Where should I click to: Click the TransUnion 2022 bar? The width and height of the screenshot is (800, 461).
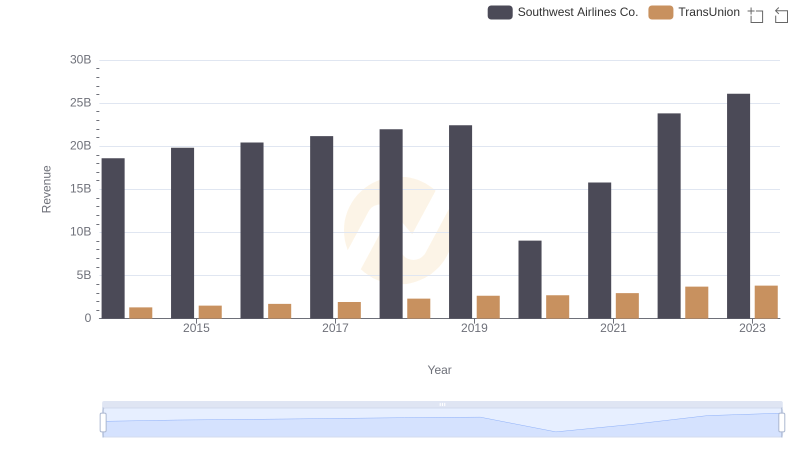point(696,302)
